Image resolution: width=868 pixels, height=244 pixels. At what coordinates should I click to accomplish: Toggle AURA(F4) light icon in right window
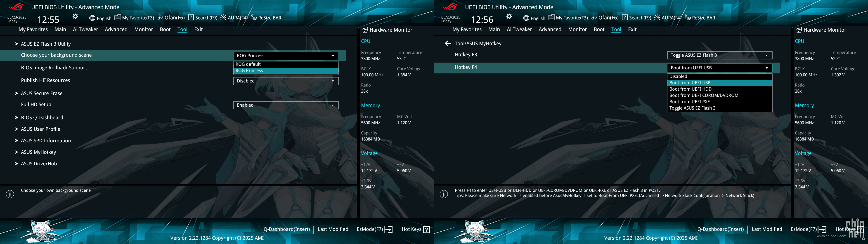click(658, 17)
